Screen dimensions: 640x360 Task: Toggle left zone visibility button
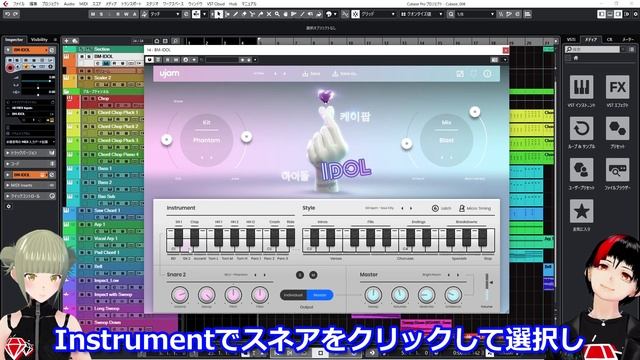tap(602, 14)
